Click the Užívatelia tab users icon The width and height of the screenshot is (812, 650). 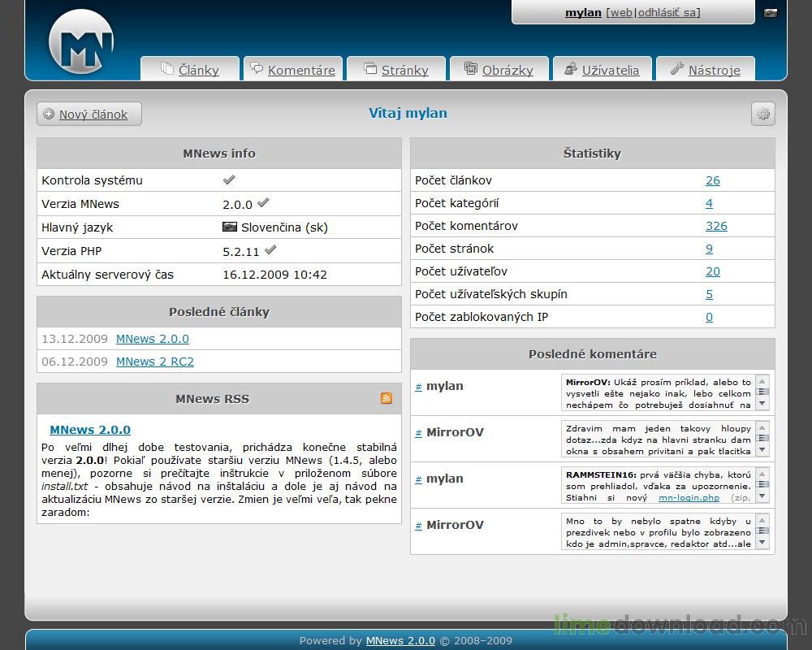[x=570, y=68]
